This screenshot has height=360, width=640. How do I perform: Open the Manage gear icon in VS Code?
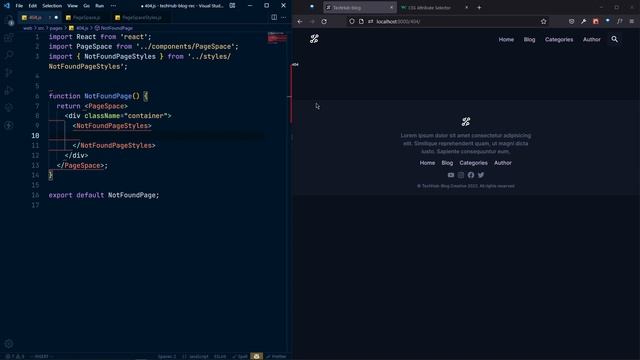point(9,344)
